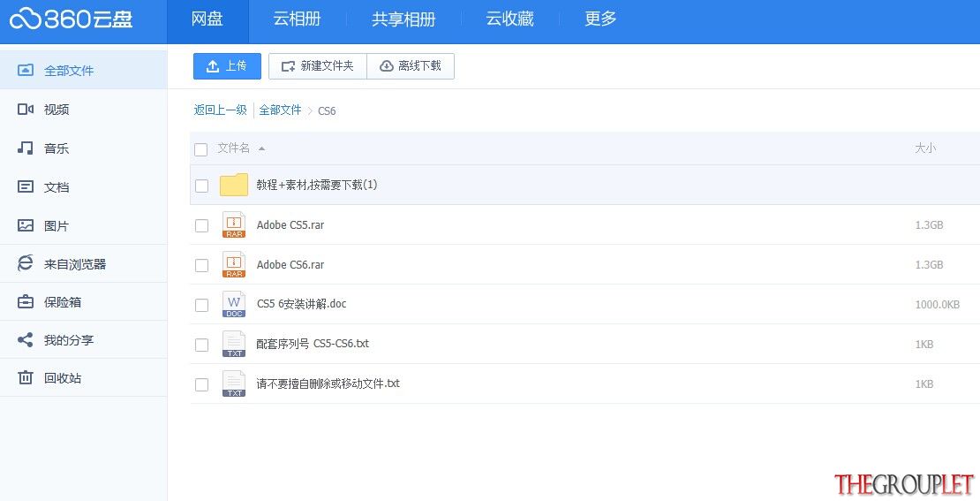Screen dimensions: 980x501
Task: Click the file name CS5 6安装讲解.doc
Action: [301, 304]
